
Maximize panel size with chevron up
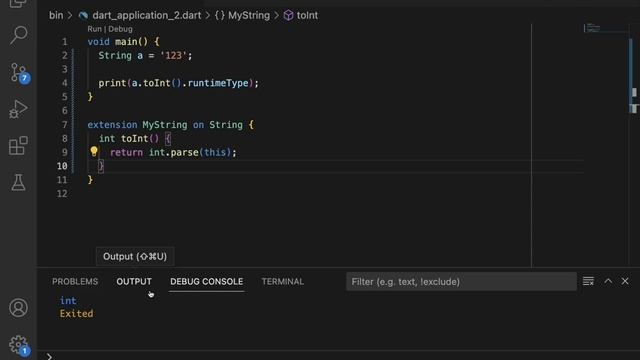(608, 281)
